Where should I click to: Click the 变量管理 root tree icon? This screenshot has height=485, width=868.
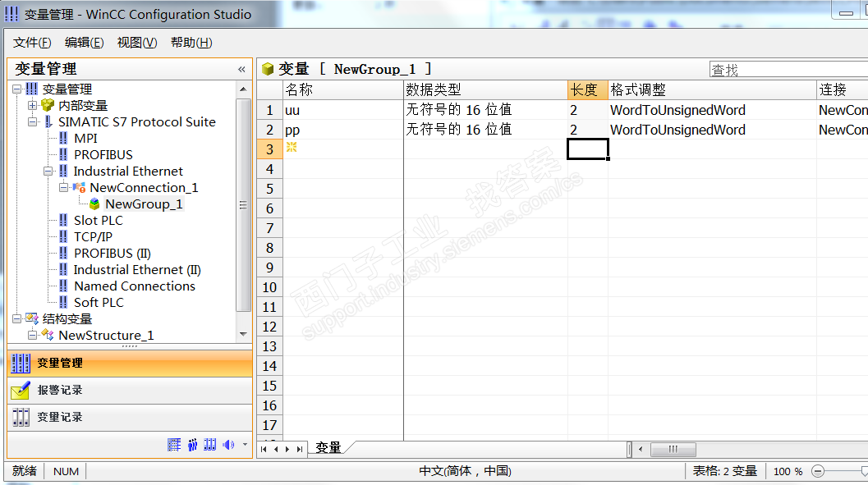[32, 89]
